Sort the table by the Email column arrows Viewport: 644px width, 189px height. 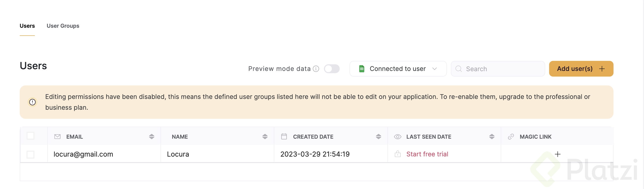tap(151, 136)
